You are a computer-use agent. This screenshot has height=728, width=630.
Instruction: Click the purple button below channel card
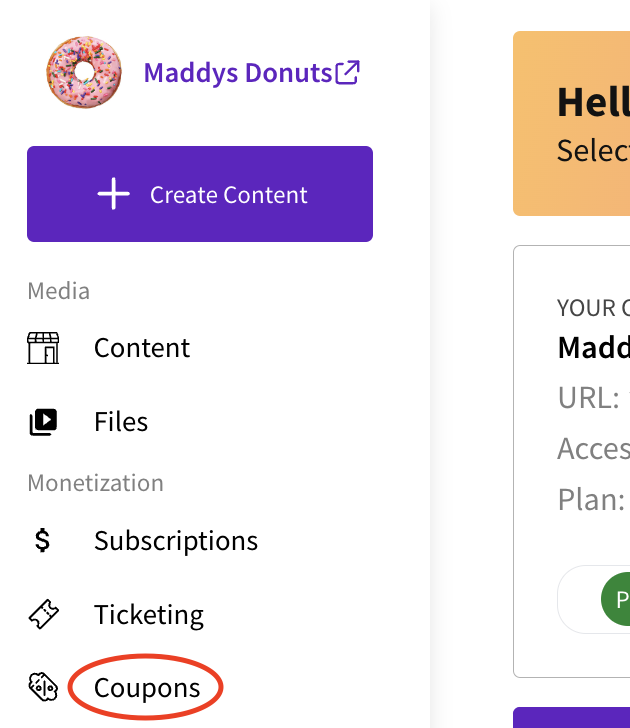point(572,718)
